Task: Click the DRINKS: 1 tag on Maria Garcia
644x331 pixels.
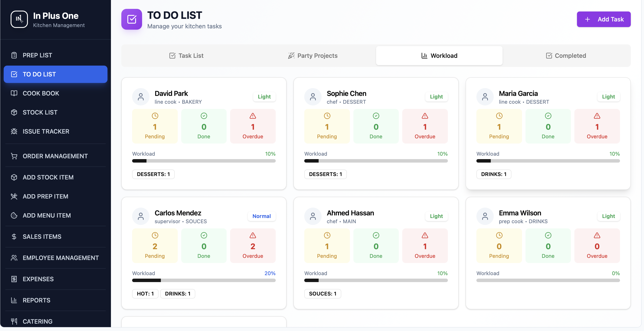Action: point(493,174)
